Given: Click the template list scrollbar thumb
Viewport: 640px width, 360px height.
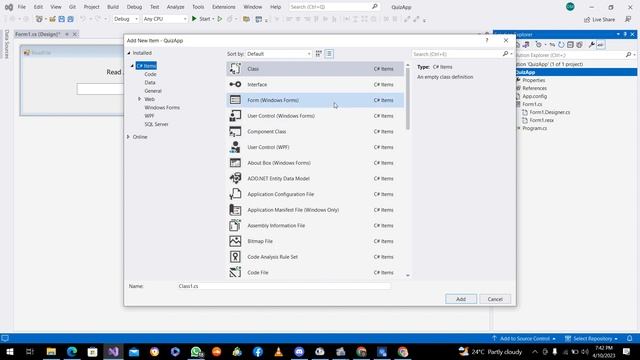Looking at the screenshot, I should (407, 98).
